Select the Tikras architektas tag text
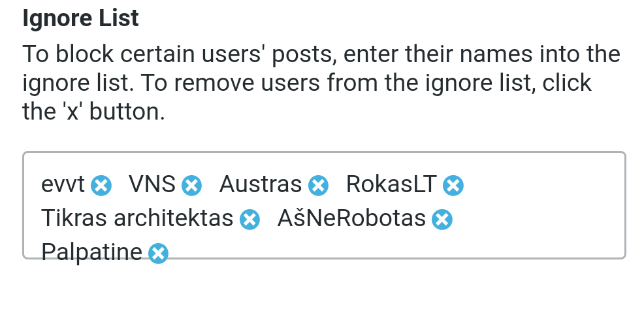 [x=137, y=218]
